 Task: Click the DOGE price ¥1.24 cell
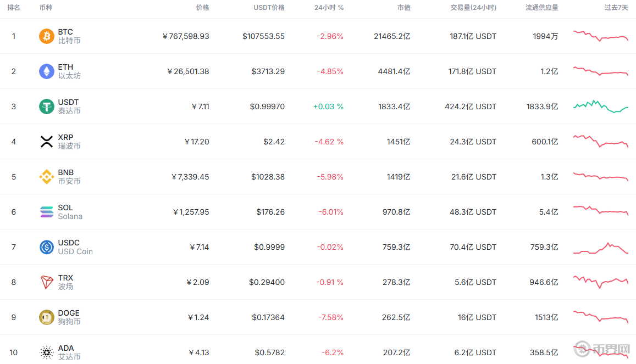tap(198, 317)
